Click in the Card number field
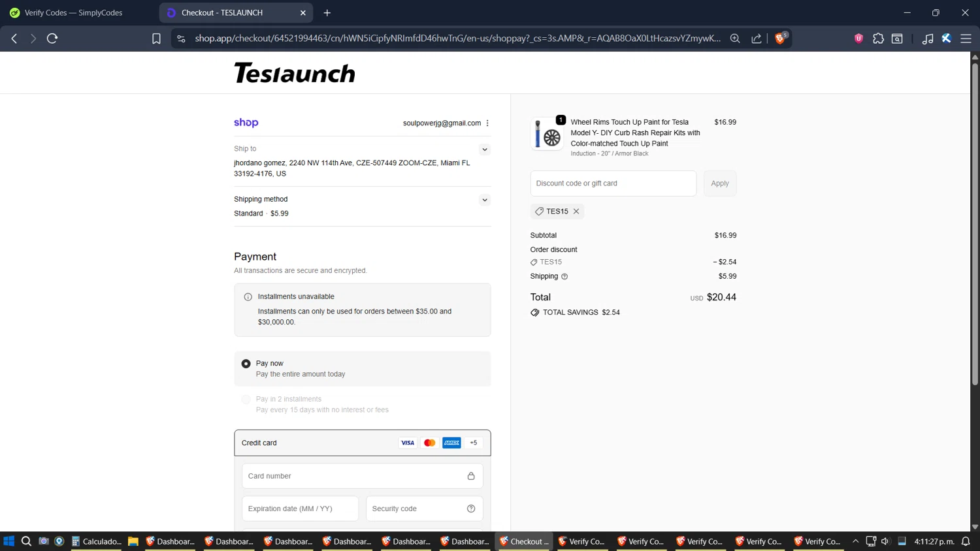980x551 pixels. [x=363, y=476]
